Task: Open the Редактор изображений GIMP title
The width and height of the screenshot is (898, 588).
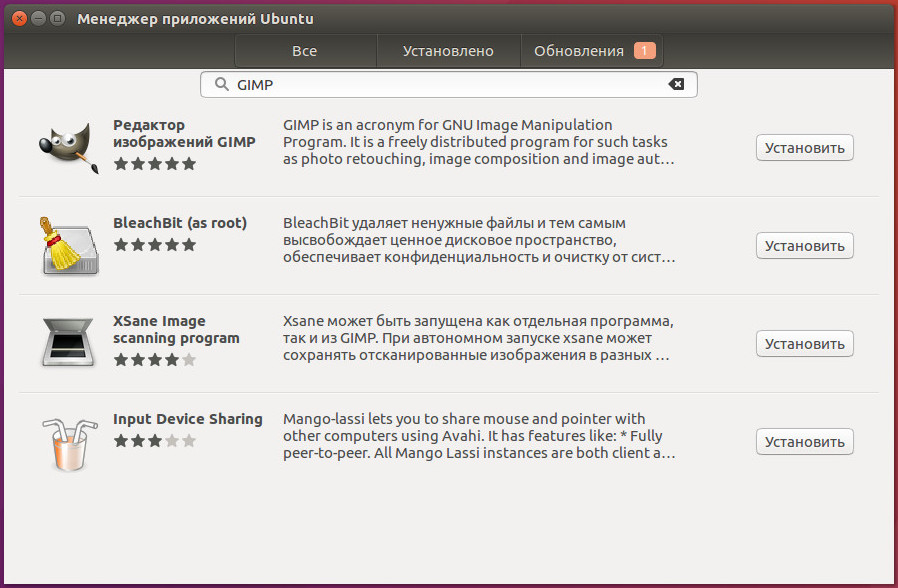Action: point(184,133)
